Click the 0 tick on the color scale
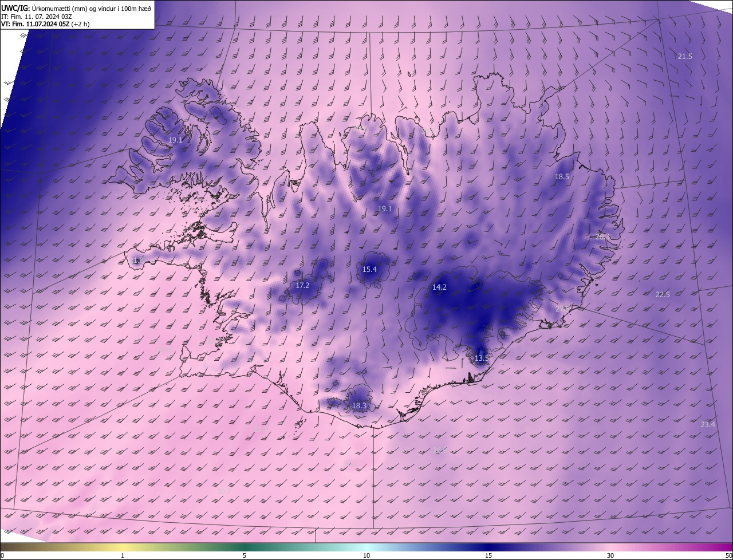 point(2,555)
